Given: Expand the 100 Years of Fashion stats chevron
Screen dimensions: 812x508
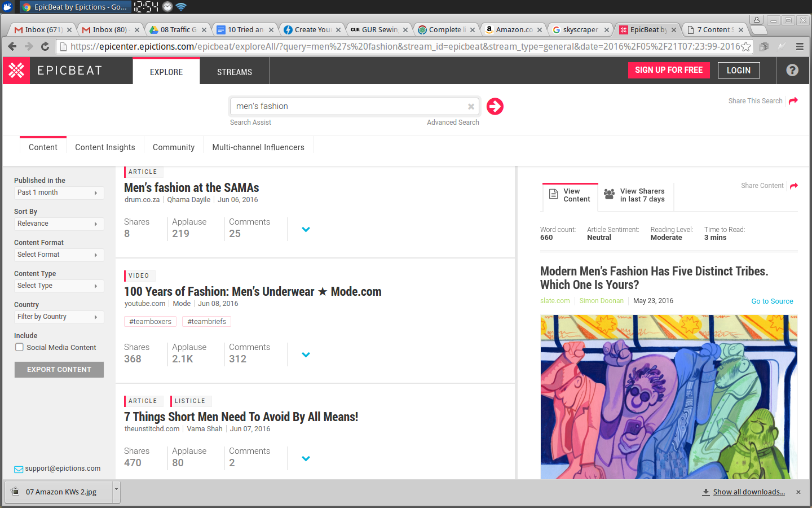Looking at the screenshot, I should (306, 354).
